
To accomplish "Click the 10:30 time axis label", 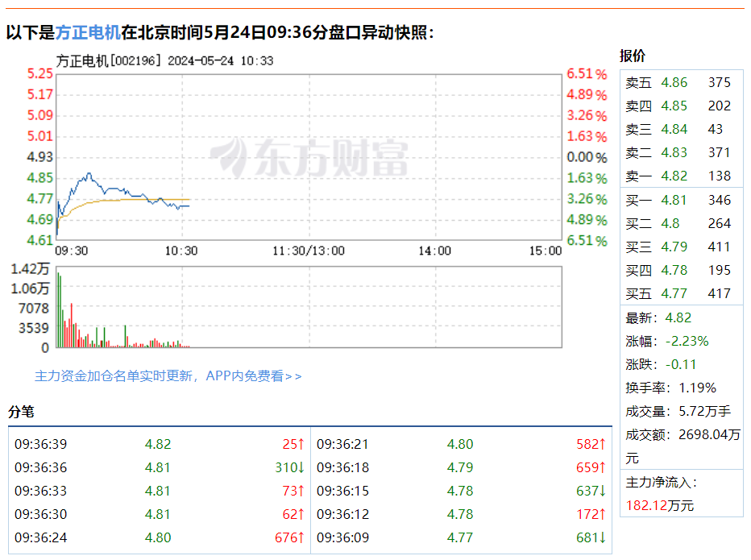I will click(x=181, y=251).
